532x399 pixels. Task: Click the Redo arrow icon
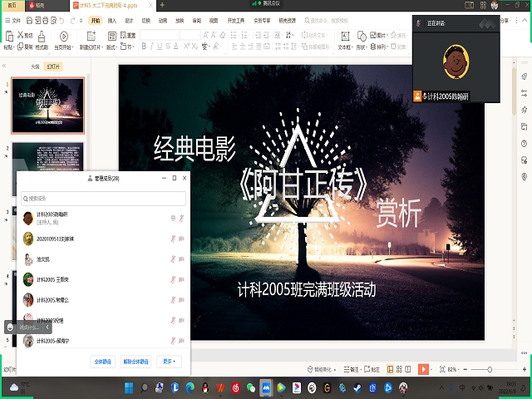pyautogui.click(x=72, y=21)
